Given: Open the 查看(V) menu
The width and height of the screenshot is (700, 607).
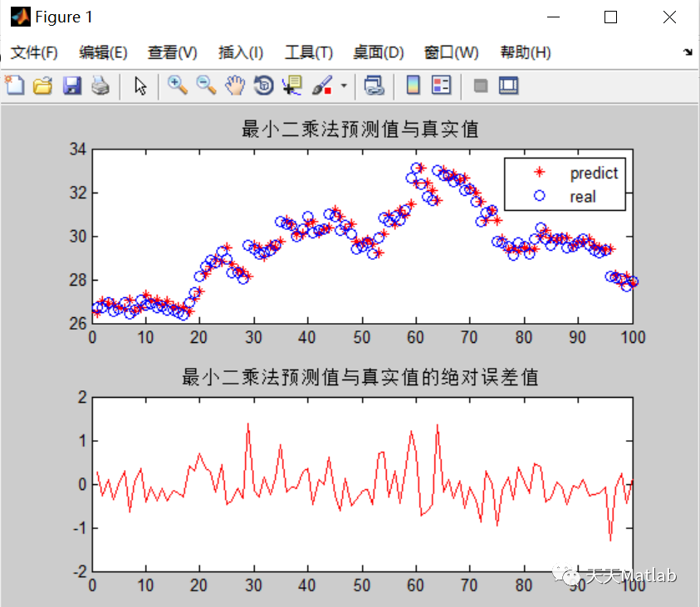Looking at the screenshot, I should [173, 52].
